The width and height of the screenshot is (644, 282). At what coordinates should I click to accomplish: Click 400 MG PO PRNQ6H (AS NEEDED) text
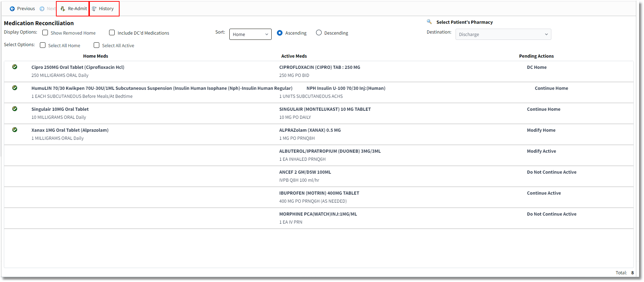(313, 201)
